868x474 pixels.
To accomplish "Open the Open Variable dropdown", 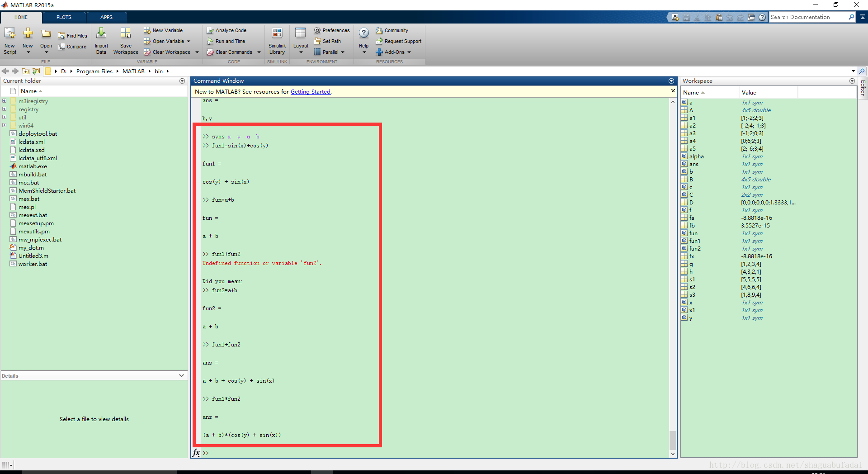I will pyautogui.click(x=189, y=41).
